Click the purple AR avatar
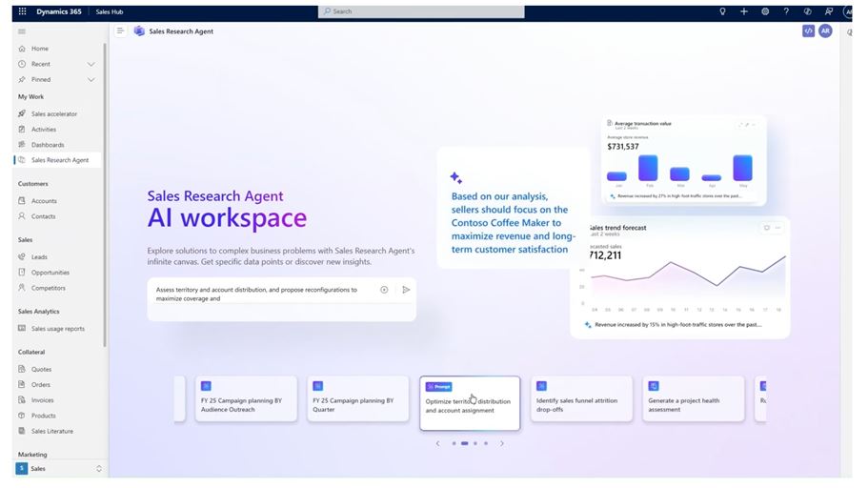 pos(825,31)
